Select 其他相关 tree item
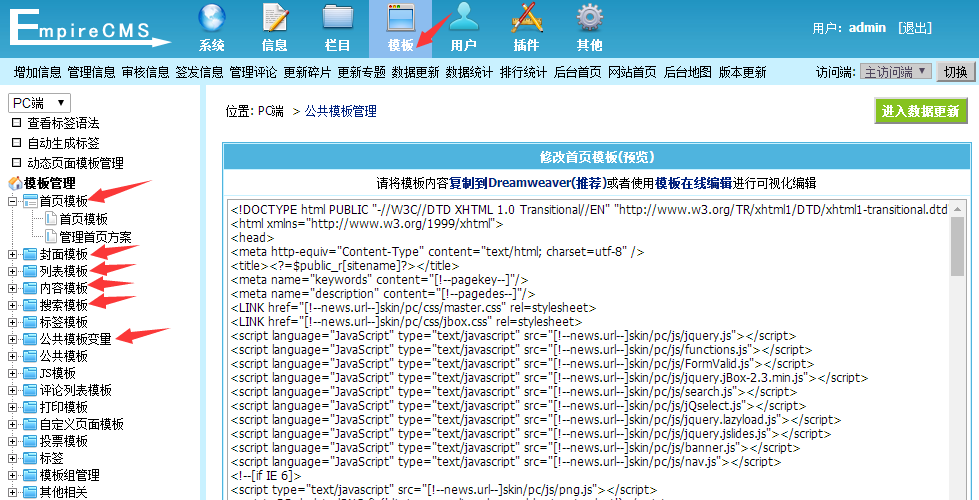 click(64, 493)
